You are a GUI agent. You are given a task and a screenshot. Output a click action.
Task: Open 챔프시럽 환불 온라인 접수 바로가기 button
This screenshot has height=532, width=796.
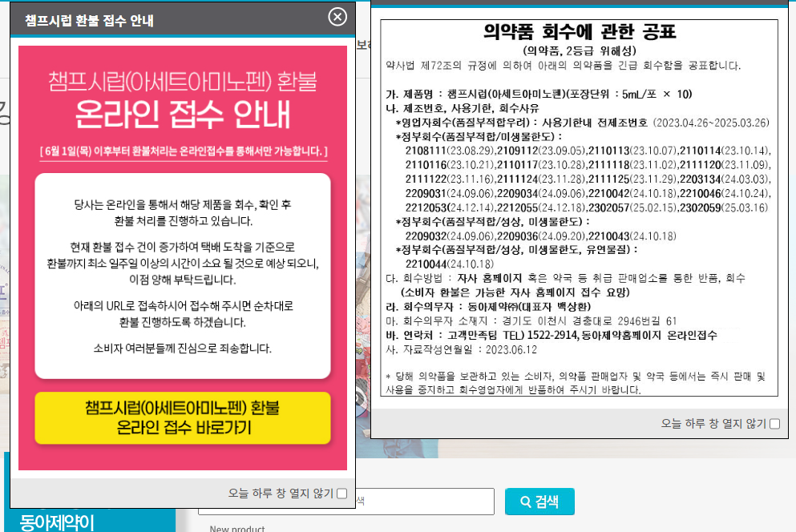183,417
